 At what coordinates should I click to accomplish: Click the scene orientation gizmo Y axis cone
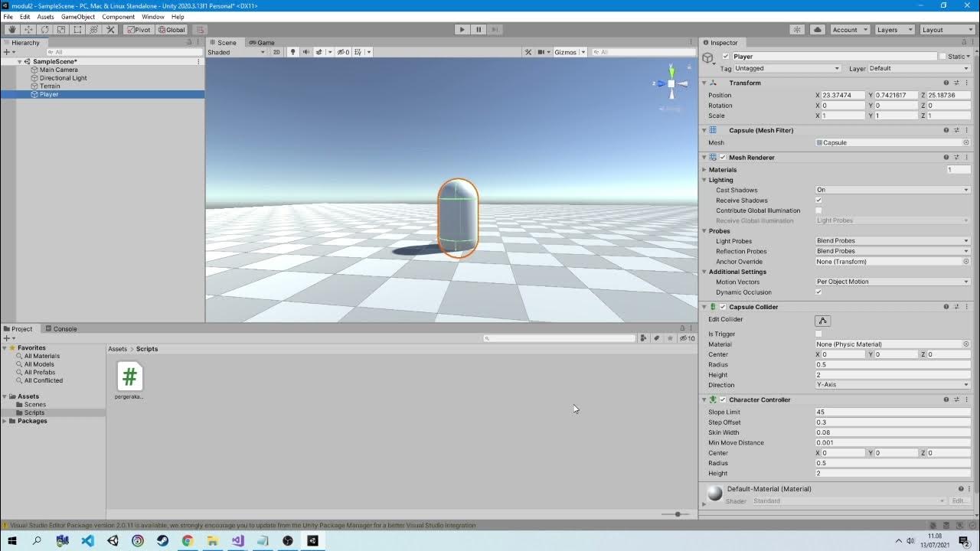[671, 70]
